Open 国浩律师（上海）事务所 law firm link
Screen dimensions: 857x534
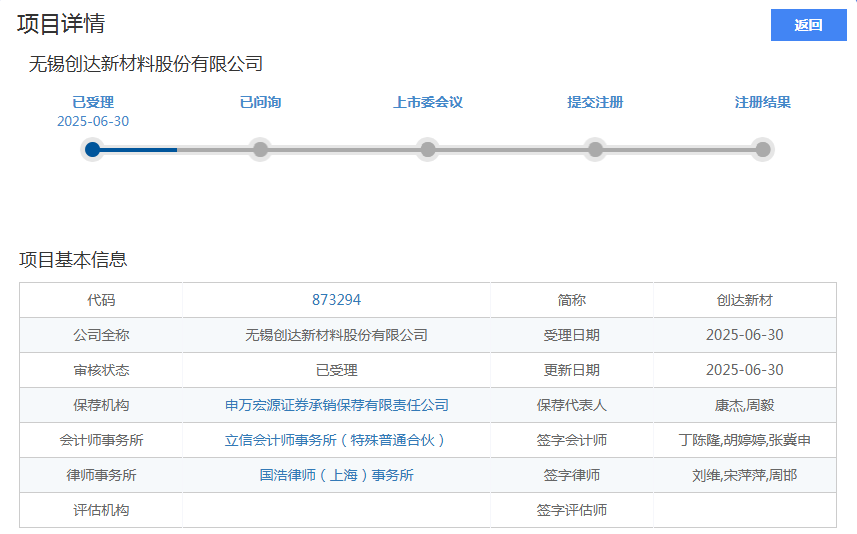(336, 475)
